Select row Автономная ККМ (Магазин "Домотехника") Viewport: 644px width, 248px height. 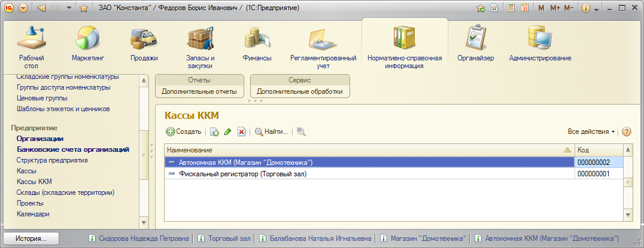(x=369, y=163)
